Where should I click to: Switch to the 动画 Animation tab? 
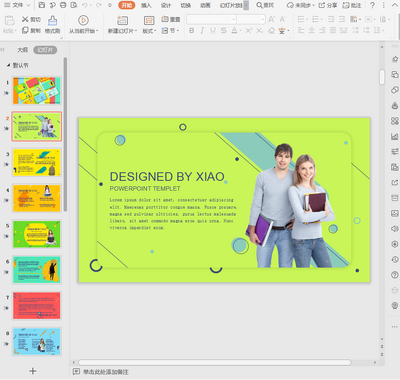coord(205,5)
